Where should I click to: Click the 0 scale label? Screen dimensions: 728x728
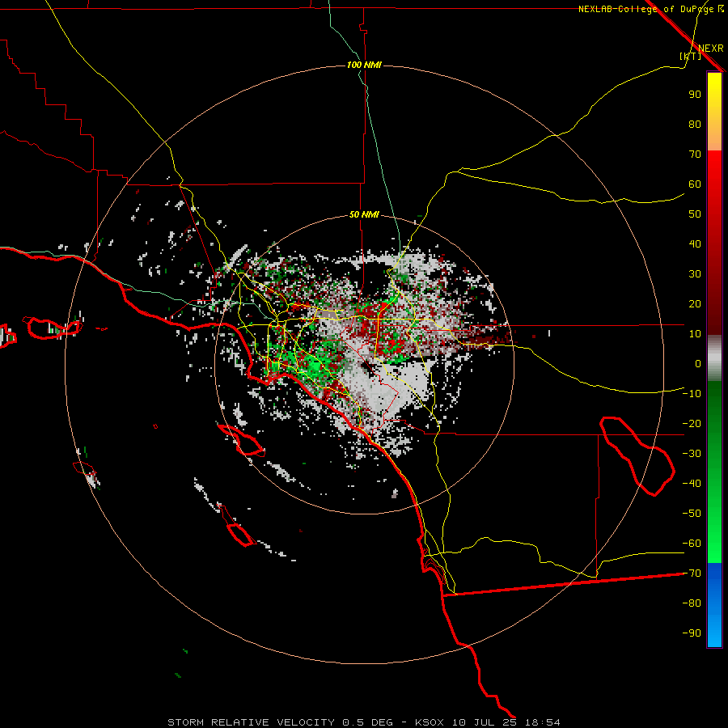(x=698, y=363)
